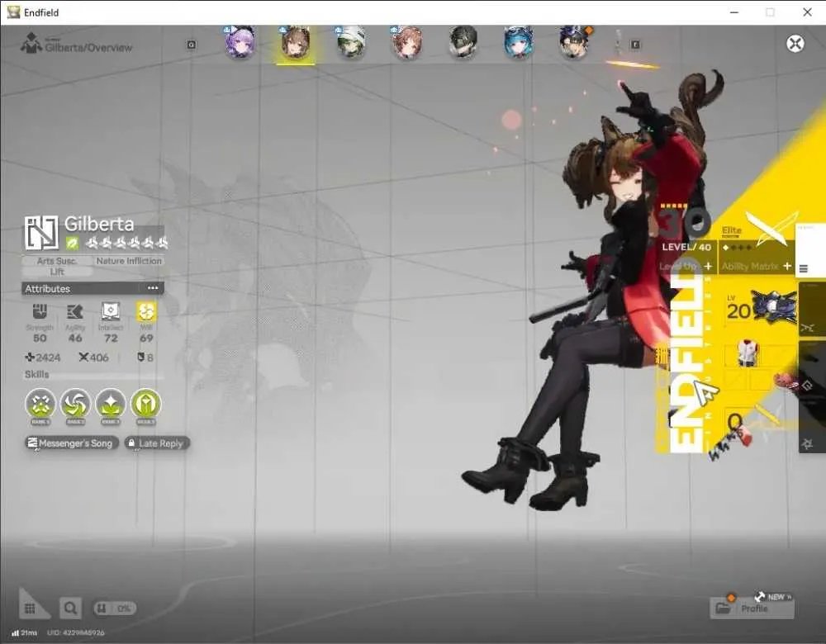Open the fully green fourth skill icon
The image size is (826, 644).
click(146, 405)
